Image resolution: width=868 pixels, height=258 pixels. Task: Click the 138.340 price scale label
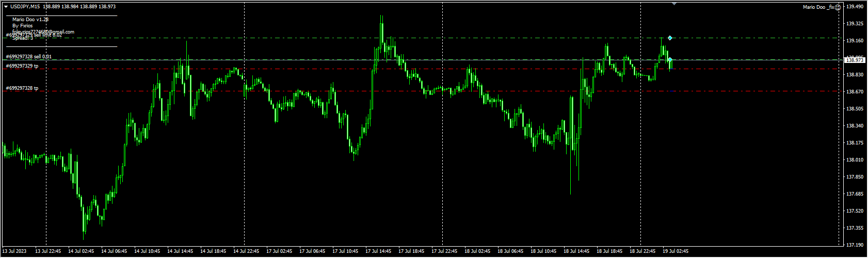tap(855, 126)
